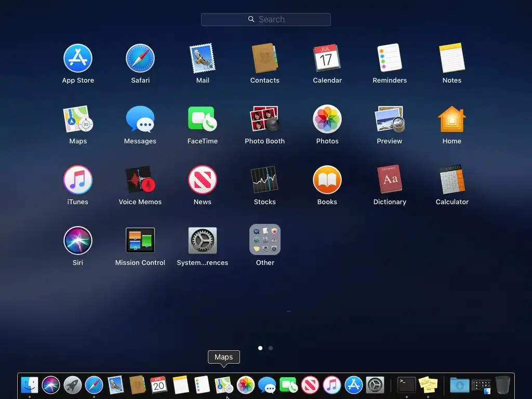The width and height of the screenshot is (532, 399).
Task: Launch the Home app
Action: 451,119
